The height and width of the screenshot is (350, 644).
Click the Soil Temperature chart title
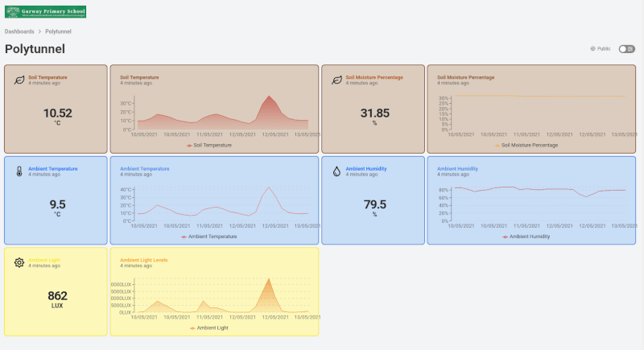point(139,77)
